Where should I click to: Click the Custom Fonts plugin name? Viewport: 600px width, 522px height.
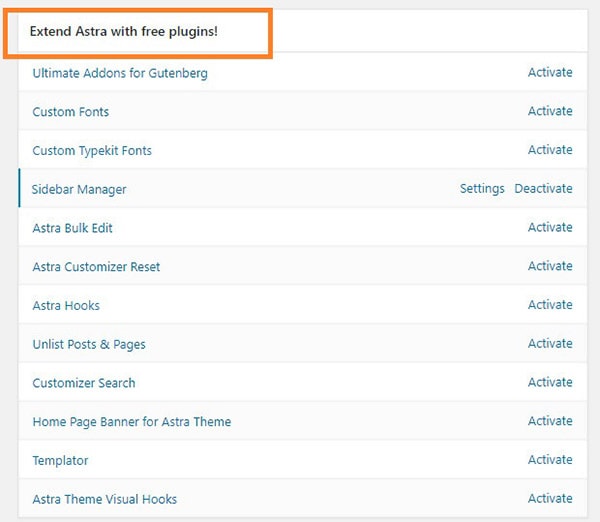coord(71,112)
